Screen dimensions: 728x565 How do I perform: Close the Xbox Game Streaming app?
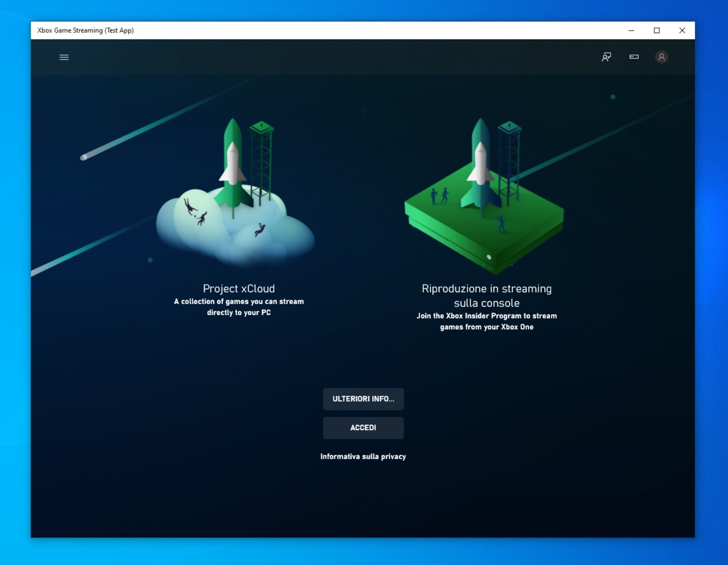tap(682, 30)
